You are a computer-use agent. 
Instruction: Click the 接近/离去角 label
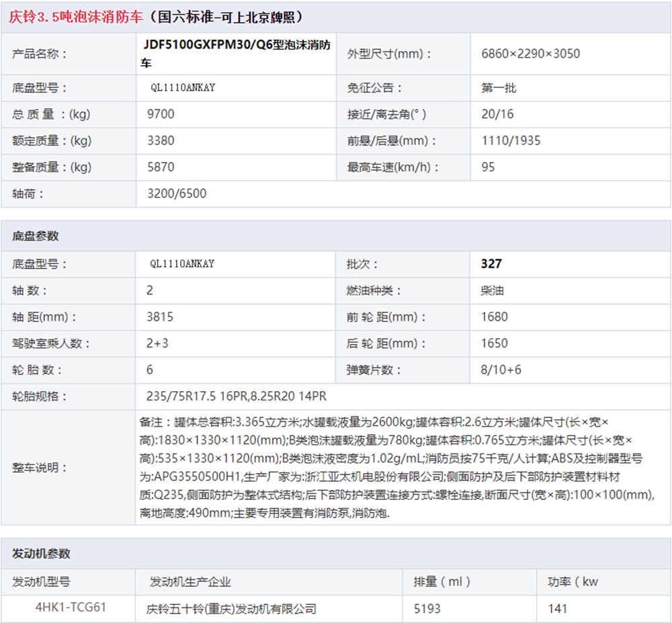(x=386, y=114)
